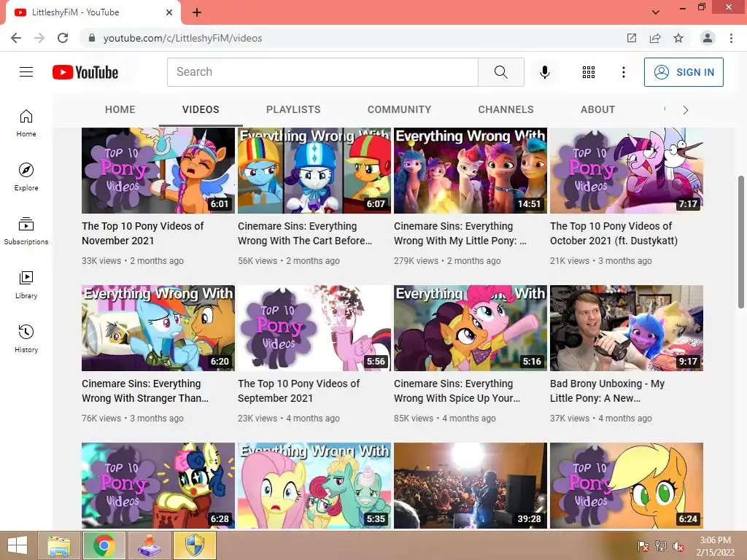The width and height of the screenshot is (747, 560).
Task: Open File Explorer from the taskbar
Action: point(59,545)
